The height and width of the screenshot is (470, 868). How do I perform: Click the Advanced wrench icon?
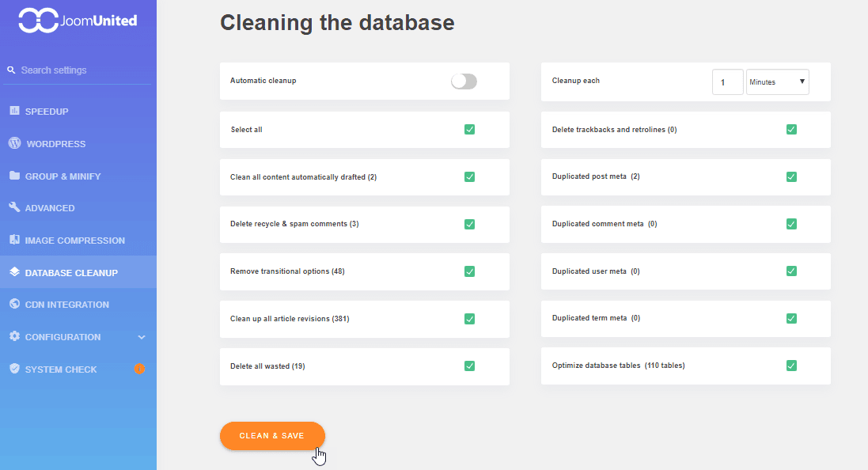[x=14, y=207]
